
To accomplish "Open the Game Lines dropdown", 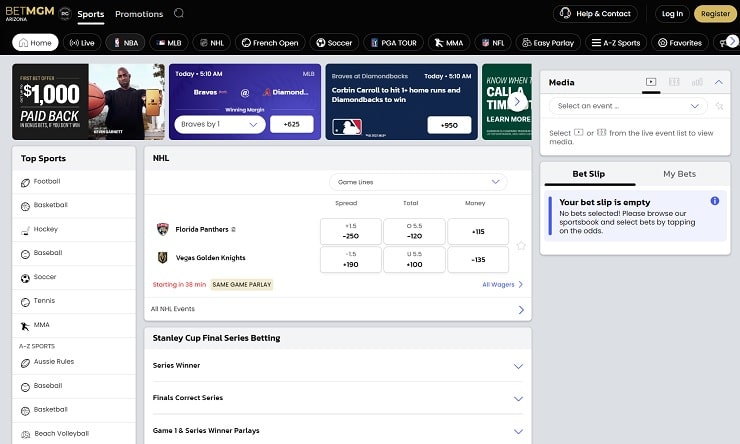I will pos(418,182).
